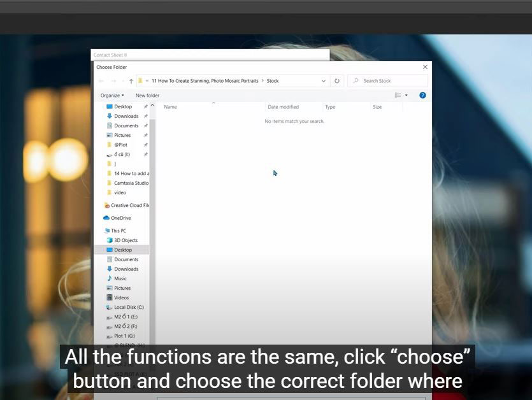532x400 pixels.
Task: Click the Music note icon
Action: [109, 278]
